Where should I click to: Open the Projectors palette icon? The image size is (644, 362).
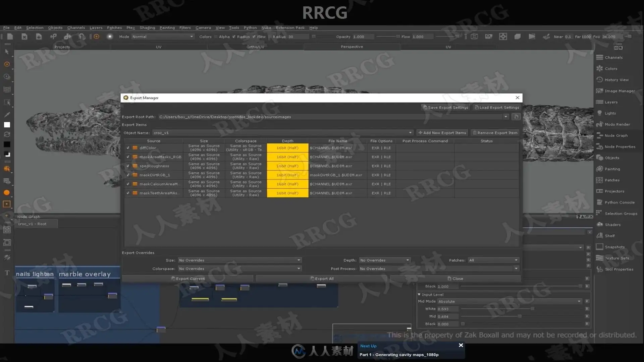click(600, 191)
